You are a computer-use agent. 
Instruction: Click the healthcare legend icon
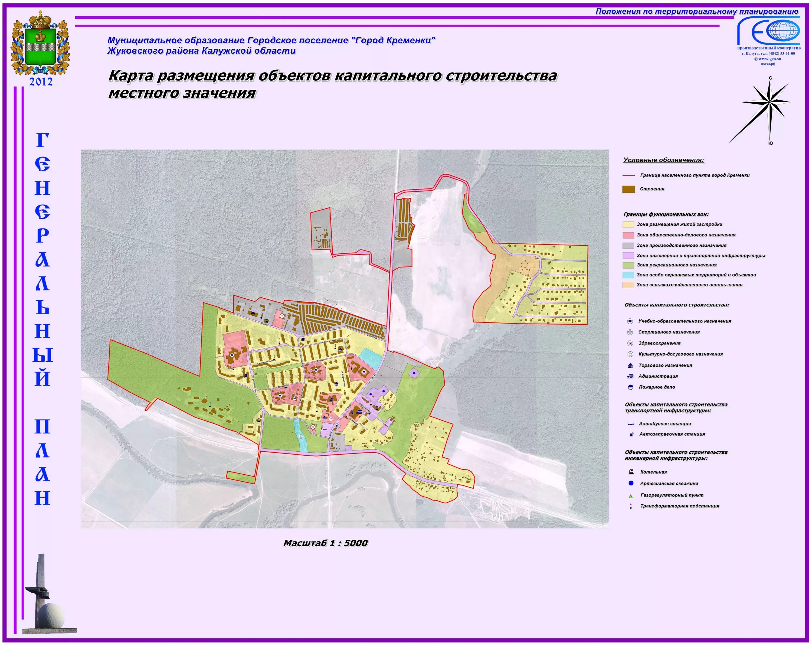630,343
